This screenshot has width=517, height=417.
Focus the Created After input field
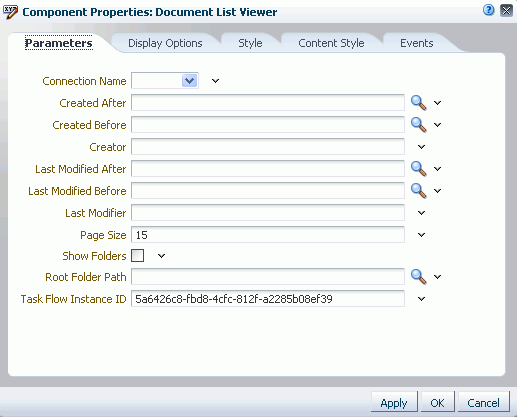tap(268, 103)
